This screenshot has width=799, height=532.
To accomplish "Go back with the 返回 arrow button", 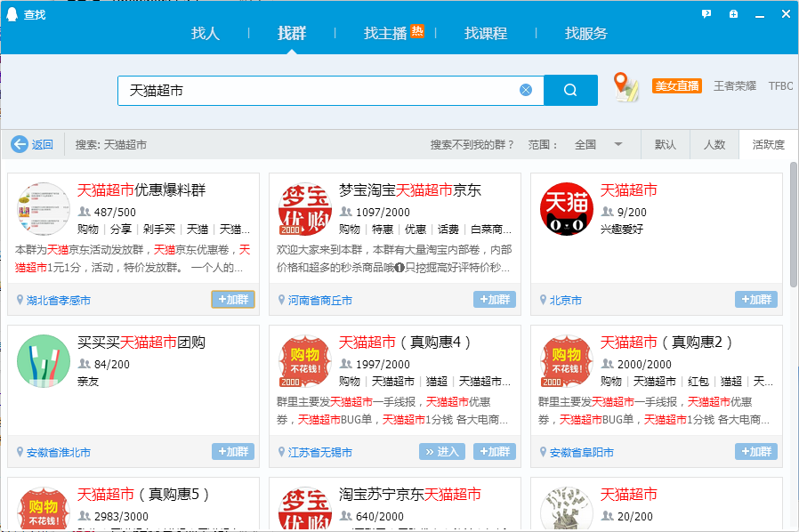I will pos(32,145).
